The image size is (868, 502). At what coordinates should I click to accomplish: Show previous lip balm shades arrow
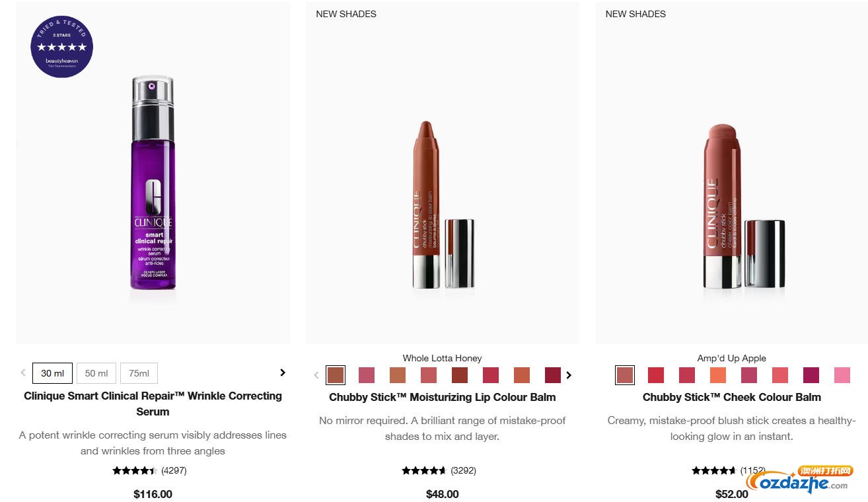coord(316,375)
